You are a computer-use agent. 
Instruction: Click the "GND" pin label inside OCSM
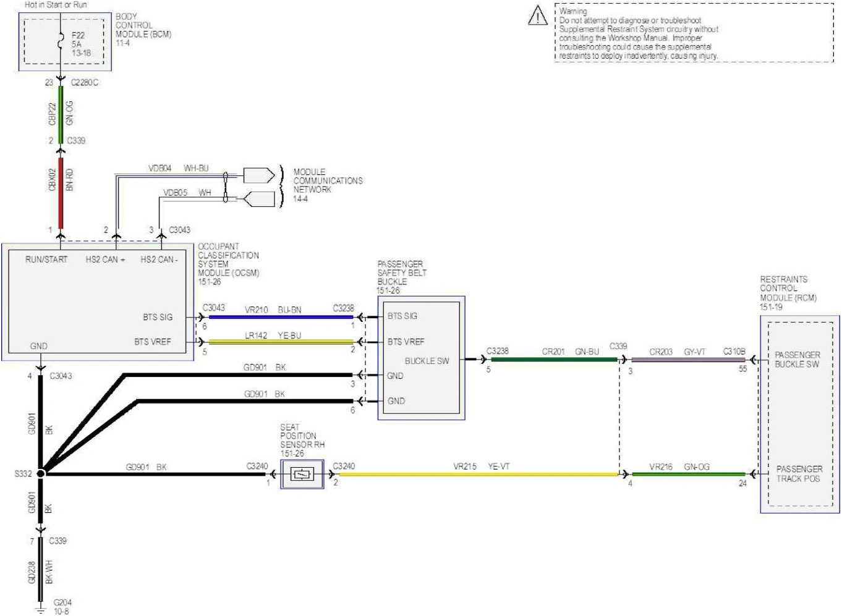tap(38, 346)
